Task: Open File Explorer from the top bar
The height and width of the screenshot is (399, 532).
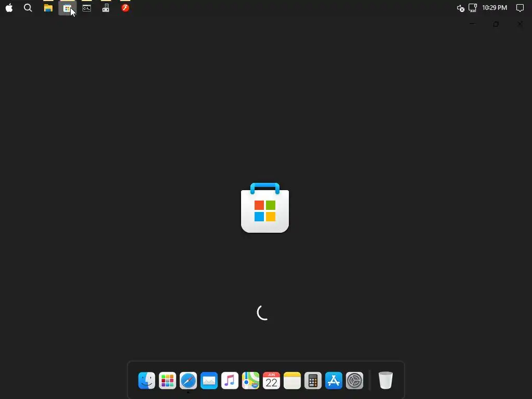Action: click(48, 8)
